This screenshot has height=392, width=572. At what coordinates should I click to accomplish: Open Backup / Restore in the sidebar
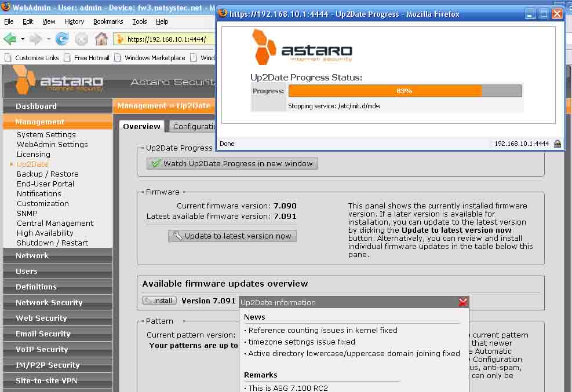(48, 174)
